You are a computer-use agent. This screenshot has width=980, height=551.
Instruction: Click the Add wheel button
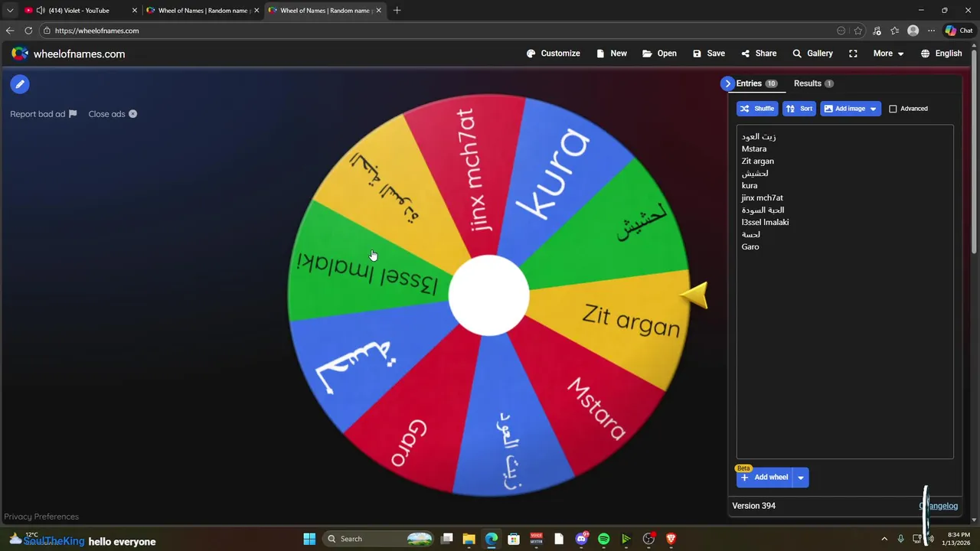(x=764, y=478)
